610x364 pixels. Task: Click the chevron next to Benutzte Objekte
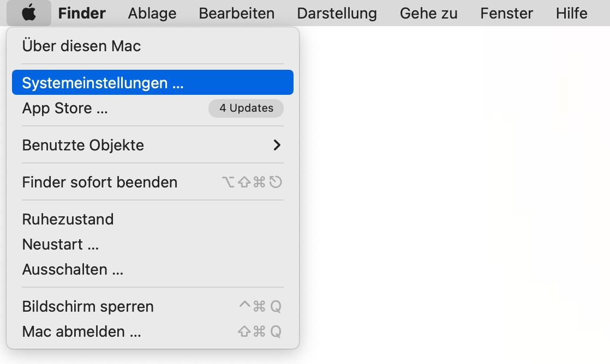pos(277,145)
